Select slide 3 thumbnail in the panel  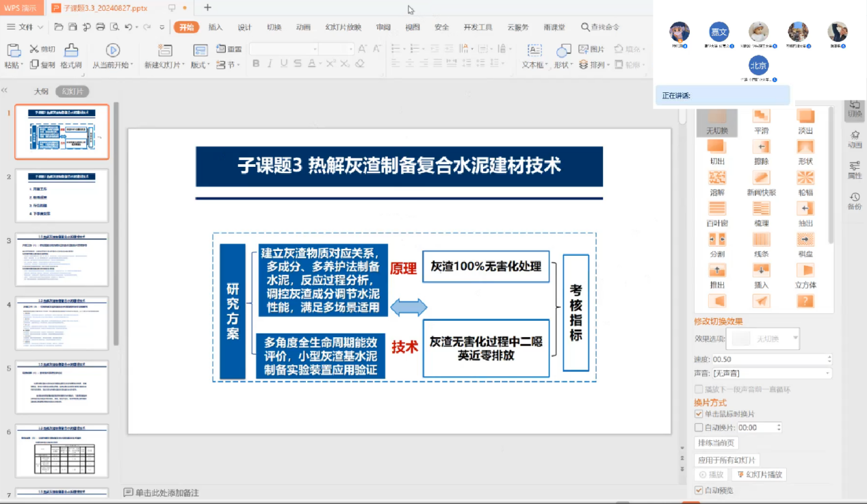coord(62,260)
